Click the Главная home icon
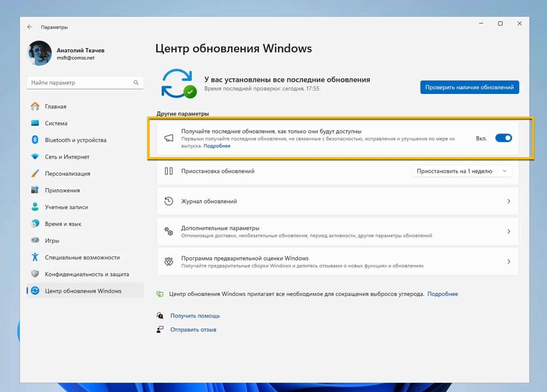547x392 pixels. pyautogui.click(x=35, y=106)
